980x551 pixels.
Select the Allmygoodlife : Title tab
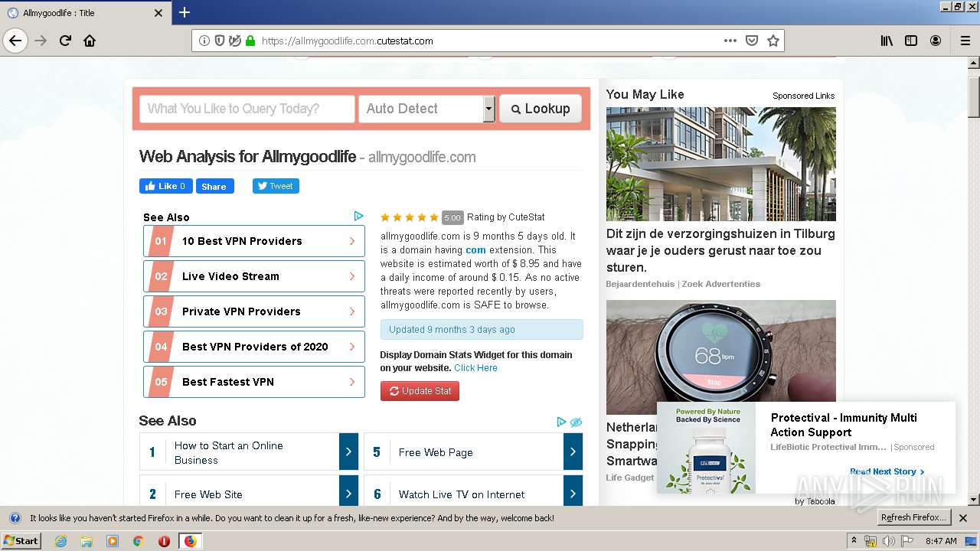[85, 13]
